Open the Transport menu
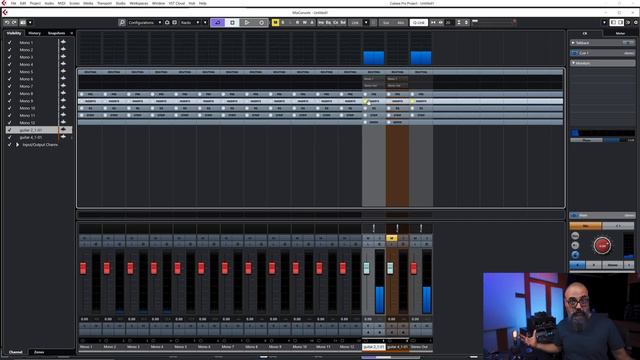Viewport: 640px width, 360px height. click(104, 3)
